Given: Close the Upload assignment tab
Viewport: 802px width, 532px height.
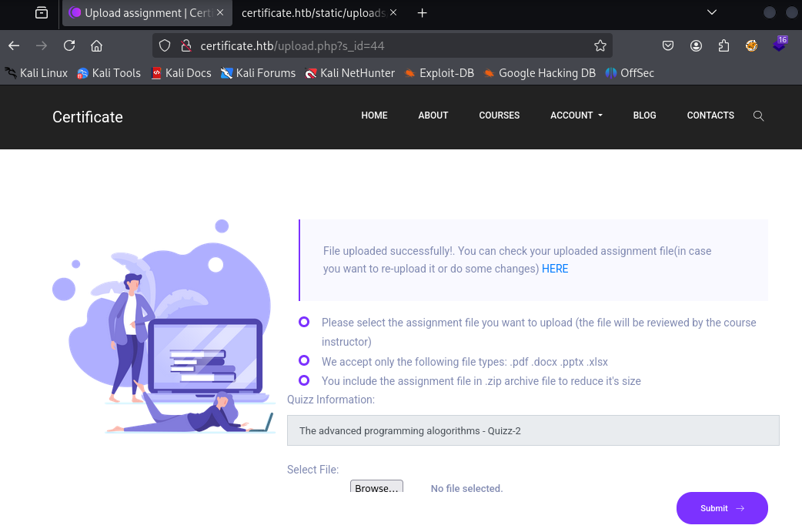Looking at the screenshot, I should pyautogui.click(x=220, y=13).
